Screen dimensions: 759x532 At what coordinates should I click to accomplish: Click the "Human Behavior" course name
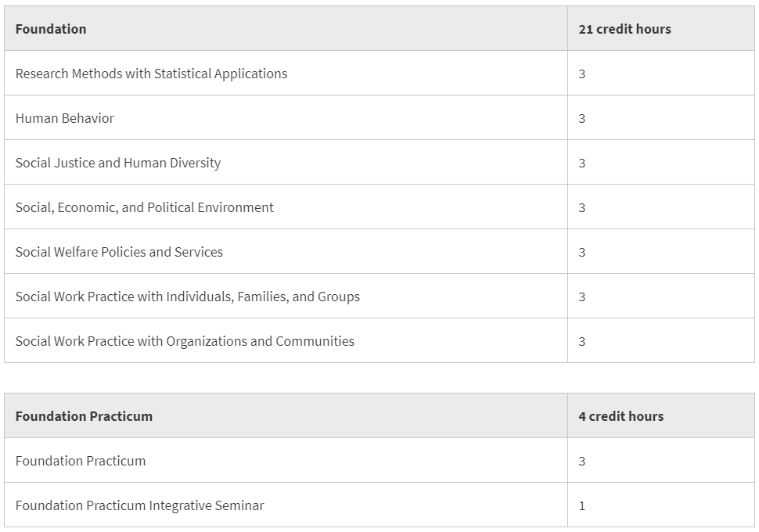65,118
